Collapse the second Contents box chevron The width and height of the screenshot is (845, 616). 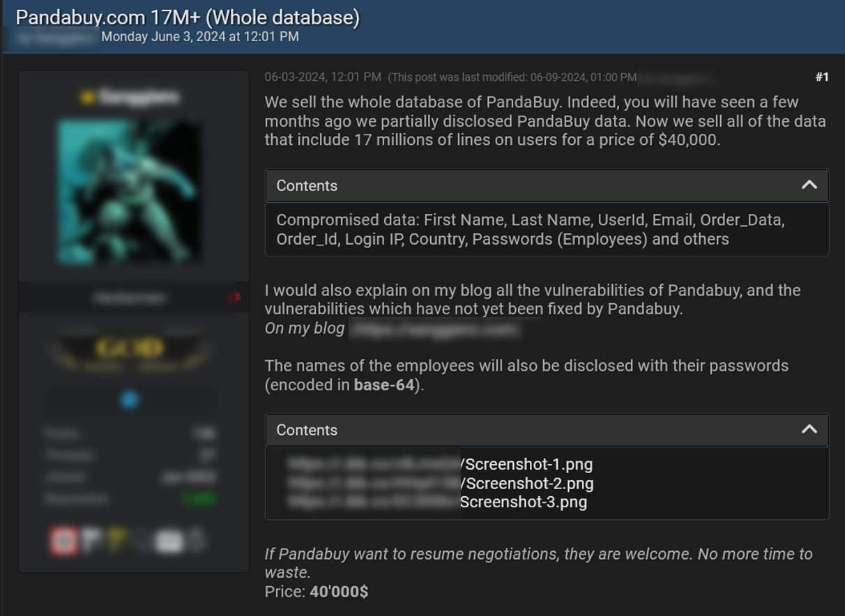[809, 429]
